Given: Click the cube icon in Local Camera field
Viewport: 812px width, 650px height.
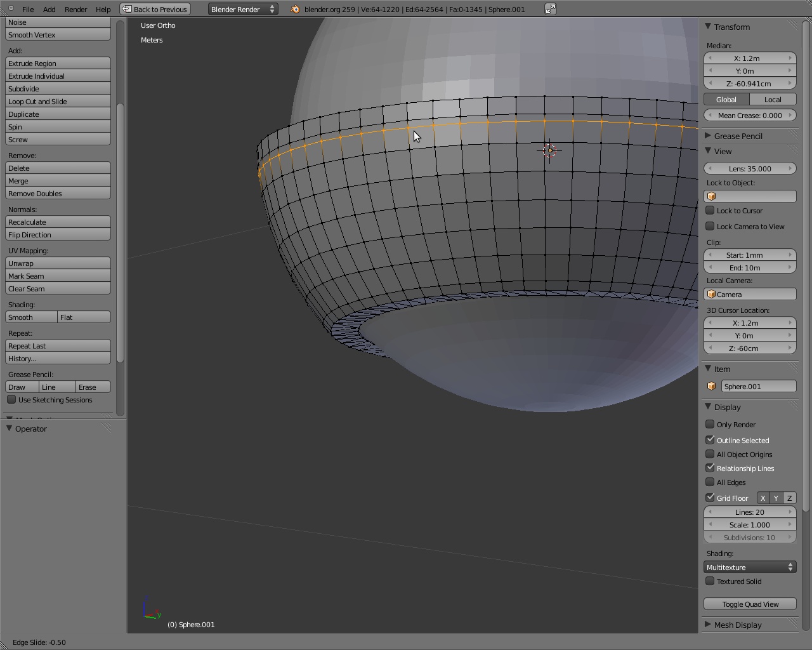Looking at the screenshot, I should (x=711, y=295).
